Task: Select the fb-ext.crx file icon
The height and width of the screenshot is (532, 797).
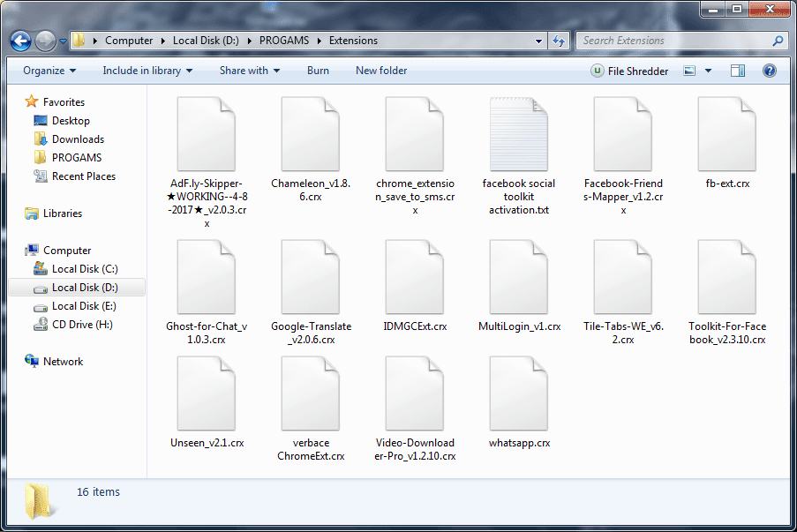Action: click(726, 134)
